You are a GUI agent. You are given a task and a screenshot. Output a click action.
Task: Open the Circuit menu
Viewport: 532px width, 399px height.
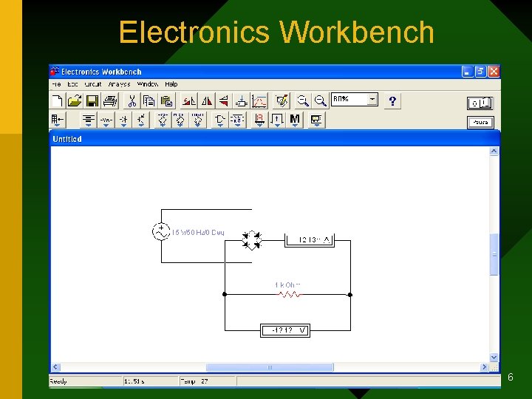point(92,84)
